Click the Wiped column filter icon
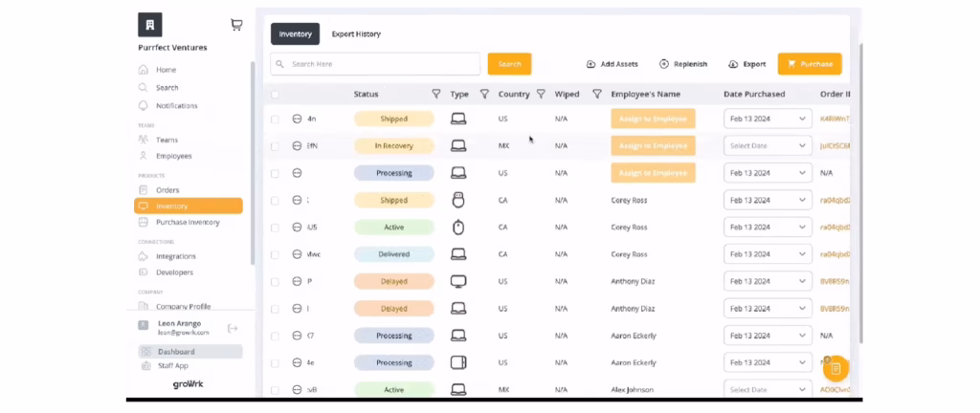 [x=597, y=94]
